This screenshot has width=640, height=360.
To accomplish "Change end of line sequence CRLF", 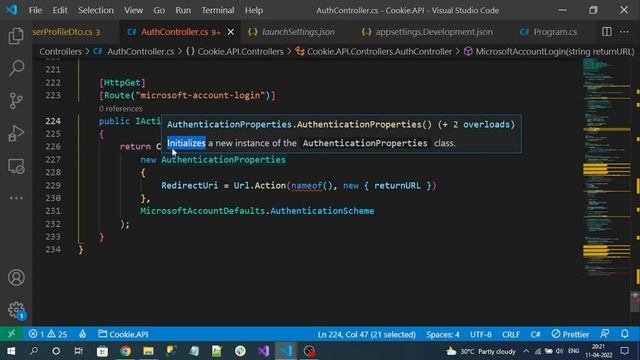I will [x=511, y=334].
